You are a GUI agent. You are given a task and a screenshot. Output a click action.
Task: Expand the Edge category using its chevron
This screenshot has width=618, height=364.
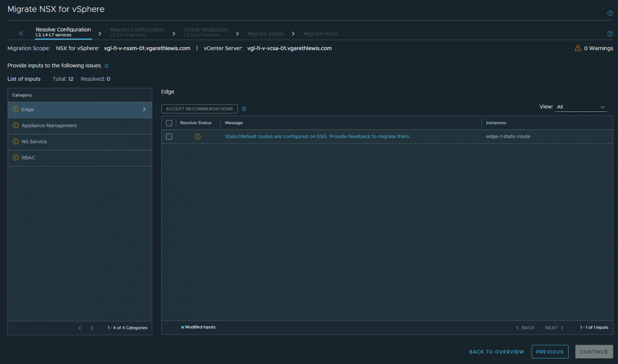(x=144, y=109)
